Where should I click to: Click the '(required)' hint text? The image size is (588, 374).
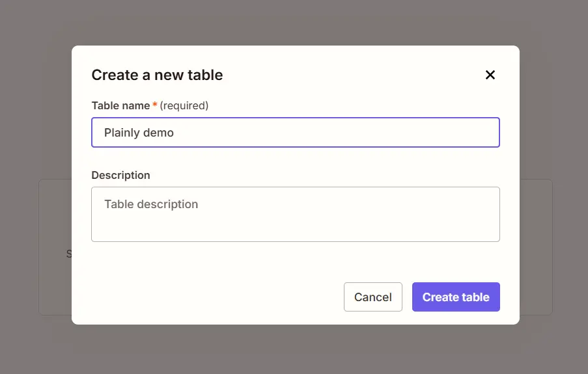pyautogui.click(x=184, y=105)
